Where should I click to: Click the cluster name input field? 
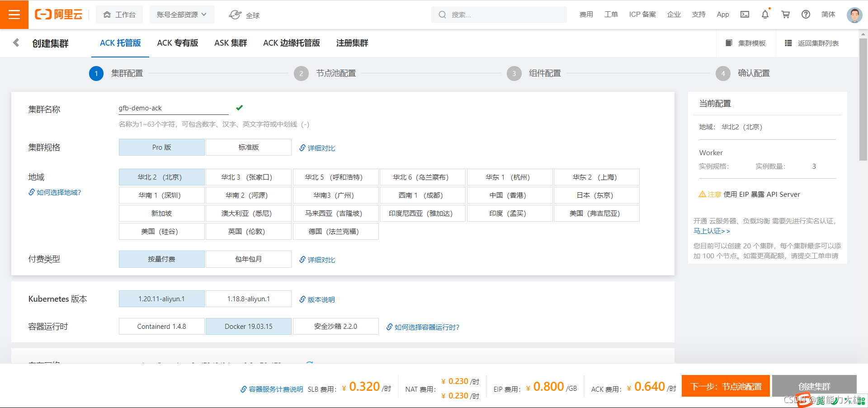[173, 108]
